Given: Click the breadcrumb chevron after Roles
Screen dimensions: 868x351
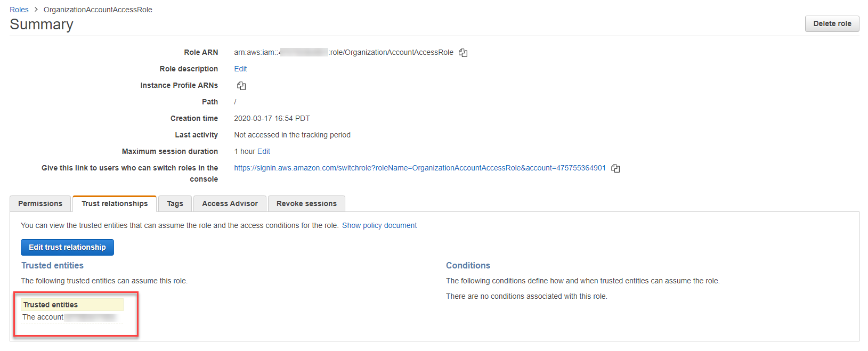Looking at the screenshot, I should pos(36,10).
